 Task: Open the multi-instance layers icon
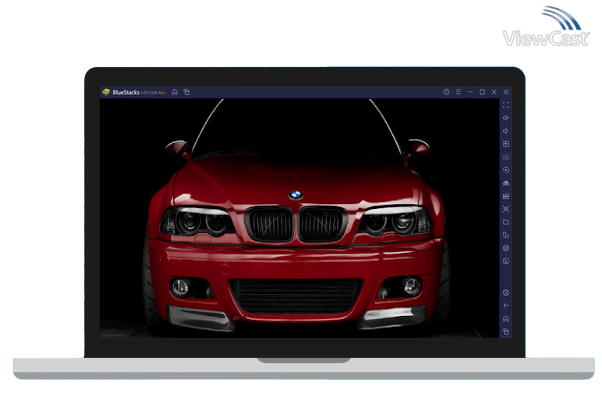506,248
